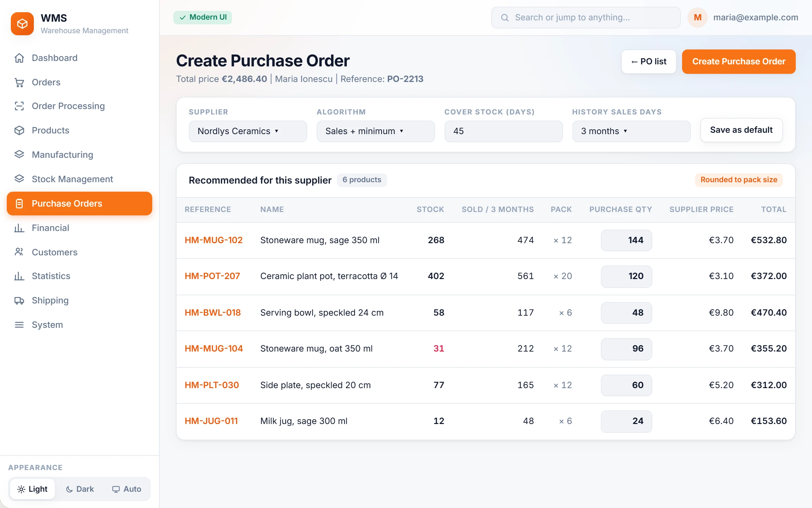Open product link HM-BWL-018
812x508 pixels.
click(212, 313)
